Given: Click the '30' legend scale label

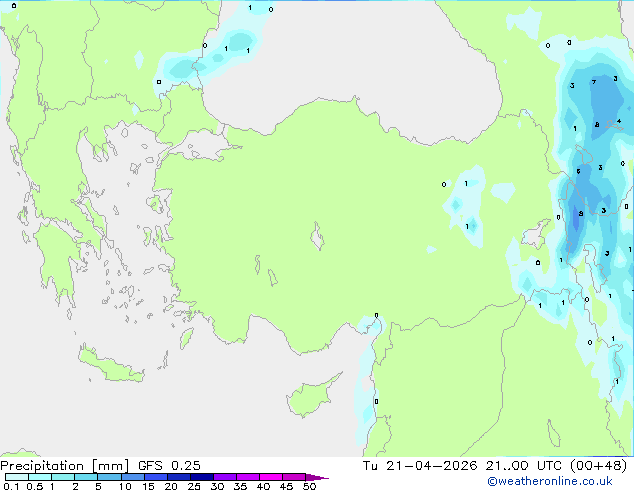Looking at the screenshot, I should point(217,486).
